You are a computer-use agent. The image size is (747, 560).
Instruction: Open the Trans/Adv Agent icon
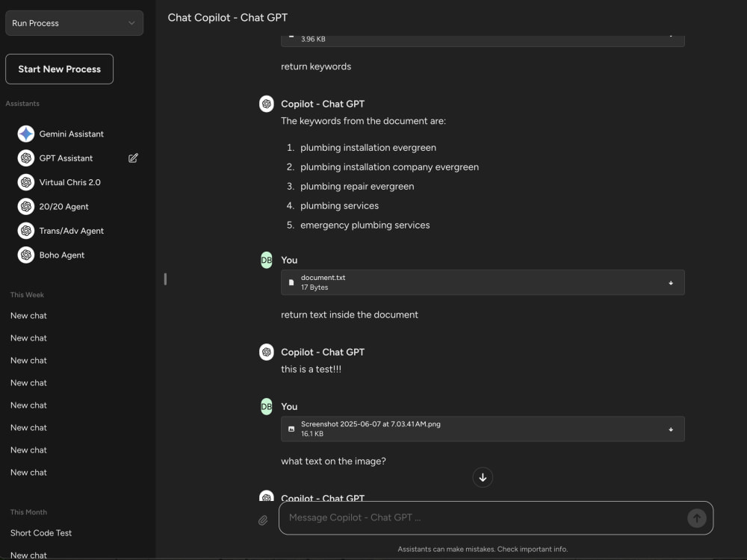click(x=25, y=231)
